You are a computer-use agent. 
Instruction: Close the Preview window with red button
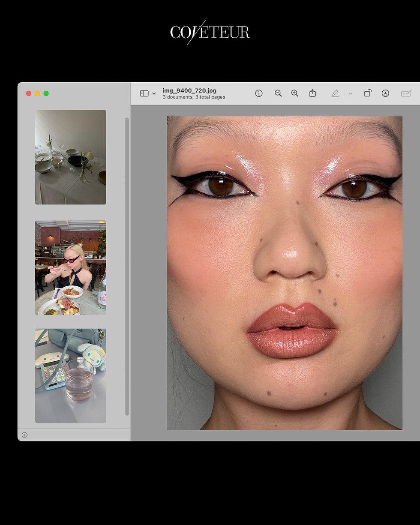(x=29, y=93)
